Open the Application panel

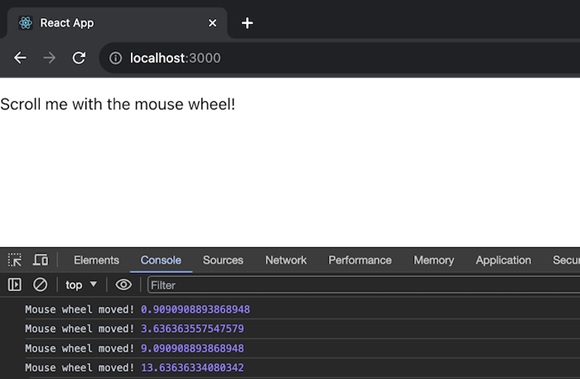[503, 260]
